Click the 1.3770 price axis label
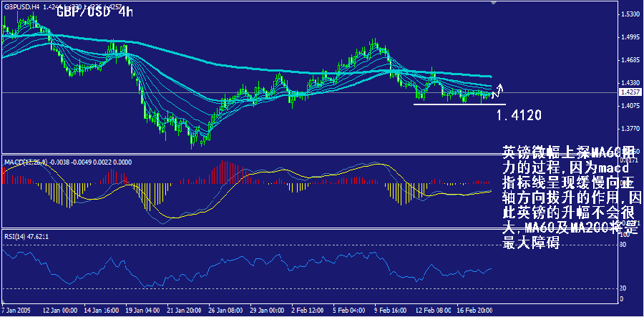 pos(631,129)
